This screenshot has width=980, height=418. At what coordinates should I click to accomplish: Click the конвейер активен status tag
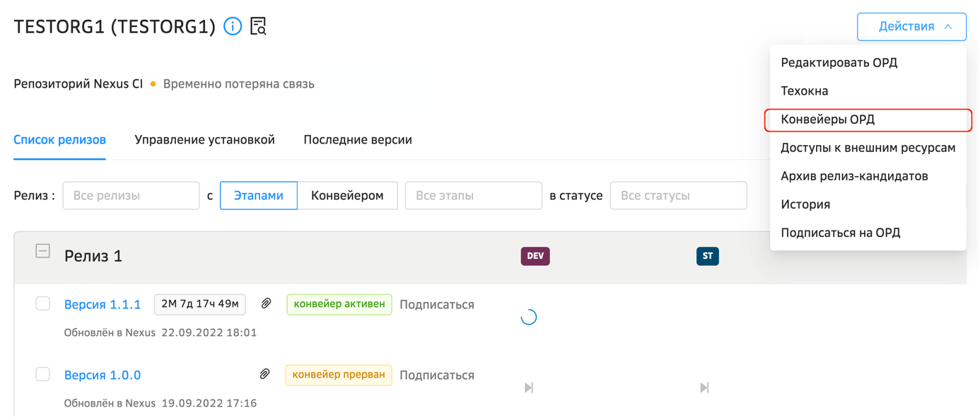pyautogui.click(x=339, y=304)
